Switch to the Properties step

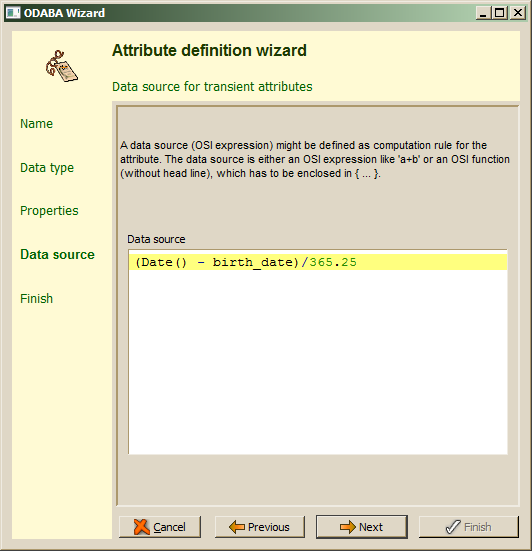49,211
